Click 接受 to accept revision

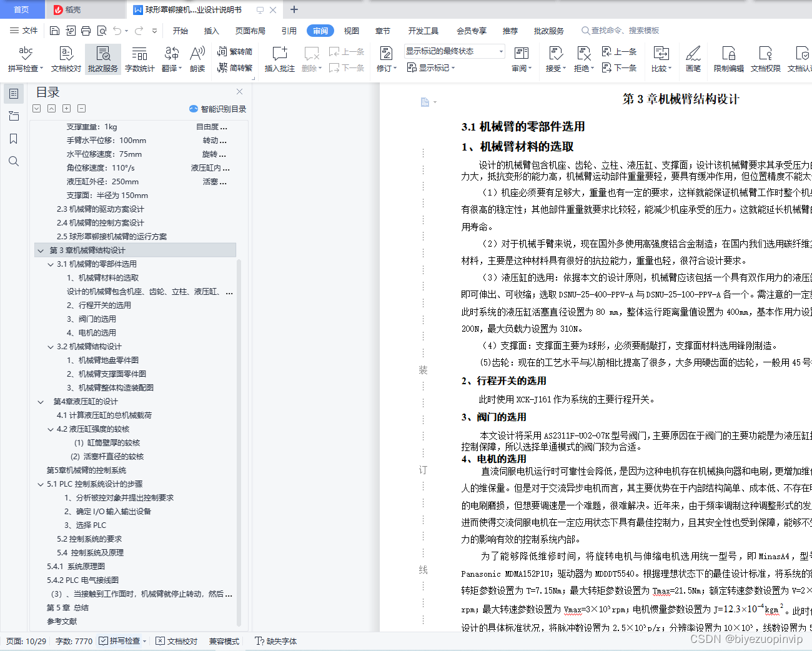(555, 59)
